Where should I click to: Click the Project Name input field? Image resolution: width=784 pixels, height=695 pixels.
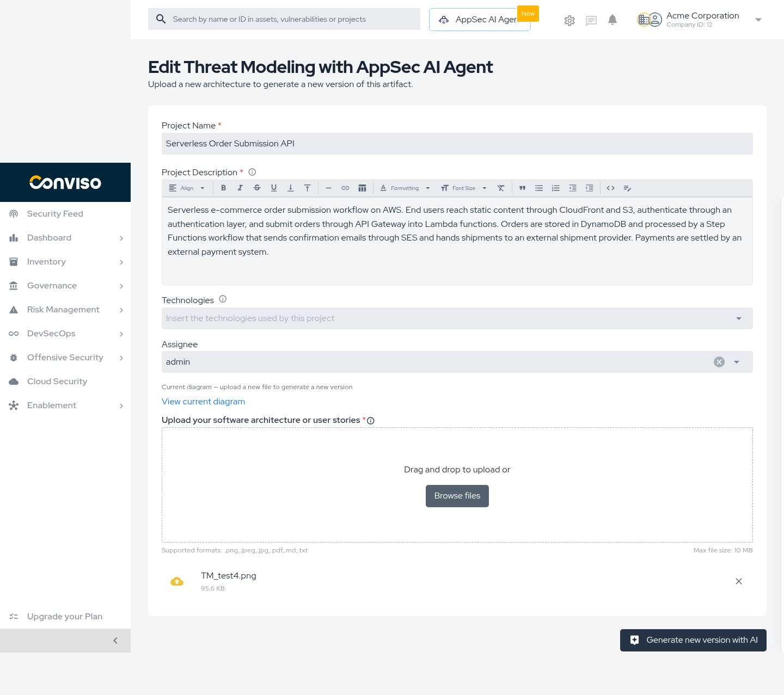point(457,144)
